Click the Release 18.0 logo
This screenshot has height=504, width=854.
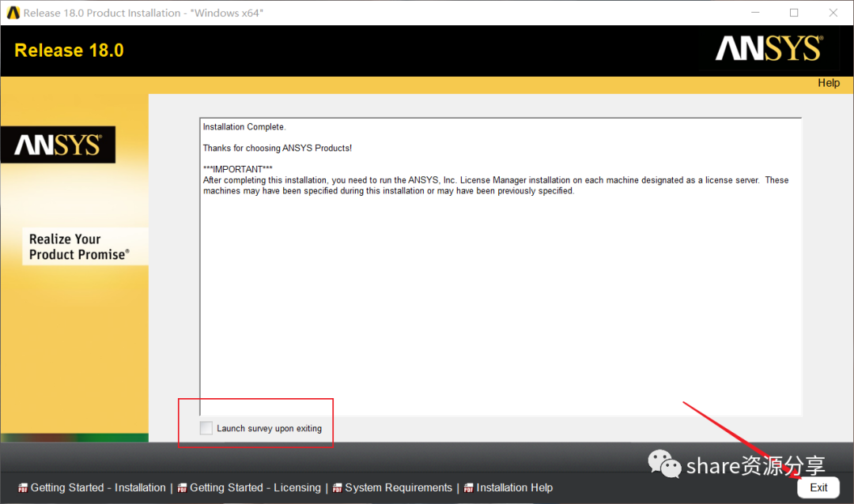(x=68, y=50)
